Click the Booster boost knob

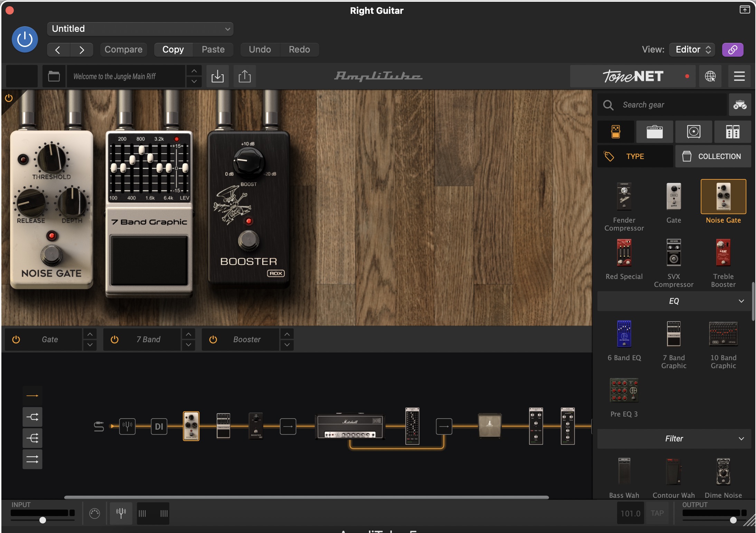248,161
